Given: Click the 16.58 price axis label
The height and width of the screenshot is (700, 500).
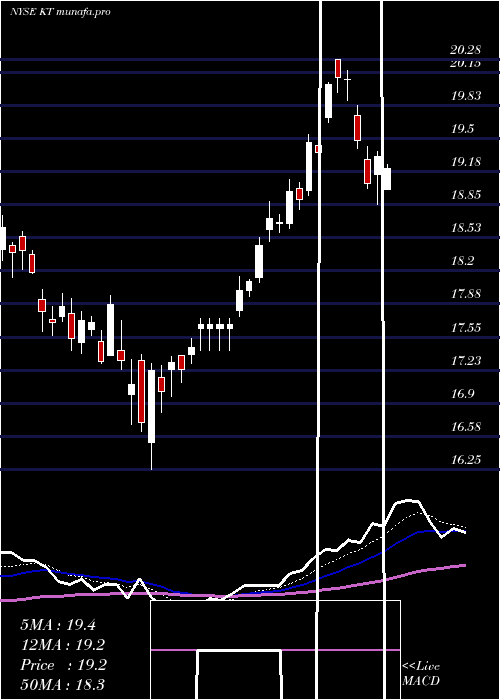Looking at the screenshot, I should tap(466, 427).
